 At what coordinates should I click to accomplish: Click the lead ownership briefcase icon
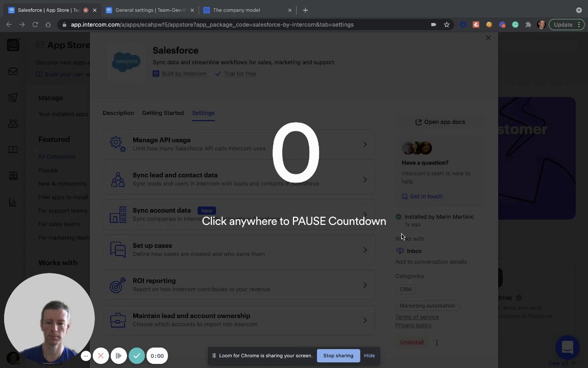pyautogui.click(x=118, y=320)
